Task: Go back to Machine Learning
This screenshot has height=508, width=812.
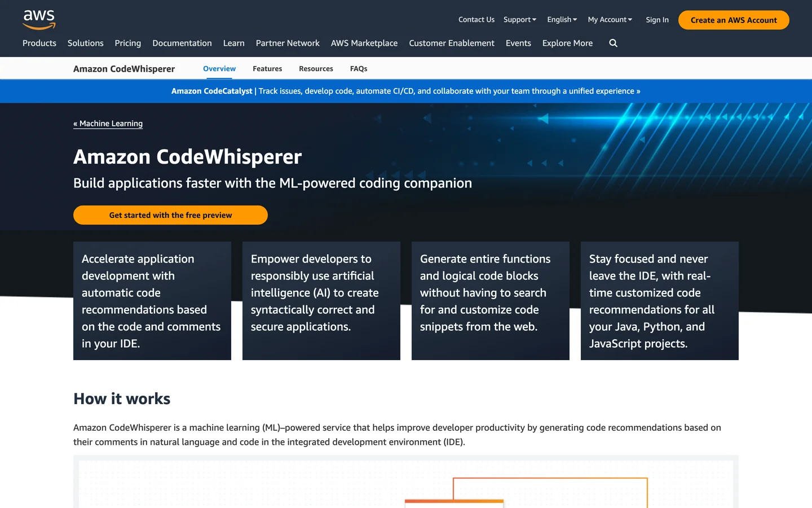Action: [108, 124]
